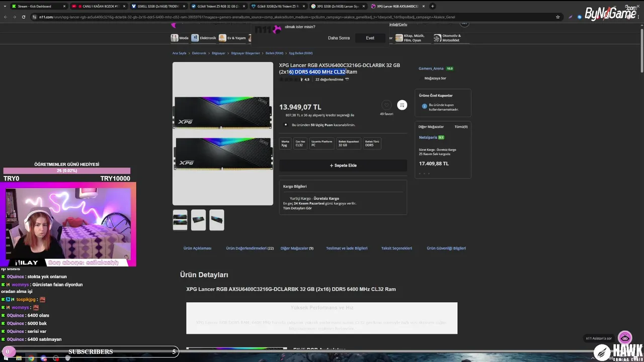The image size is (644, 362).
Task: Open the Taksit Seçenekleri tab
Action: [x=396, y=248]
